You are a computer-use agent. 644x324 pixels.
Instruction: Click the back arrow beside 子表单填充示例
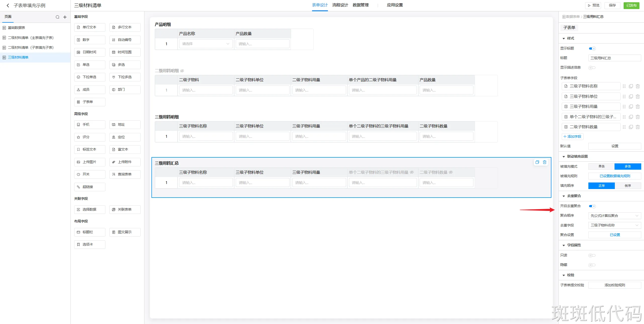(x=8, y=6)
